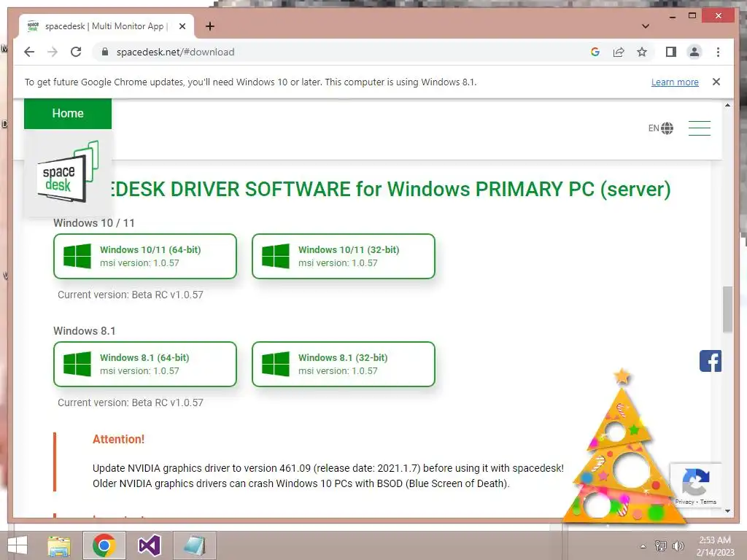Open the notepad-like taskbar app
The height and width of the screenshot is (560, 747).
[x=194, y=545]
